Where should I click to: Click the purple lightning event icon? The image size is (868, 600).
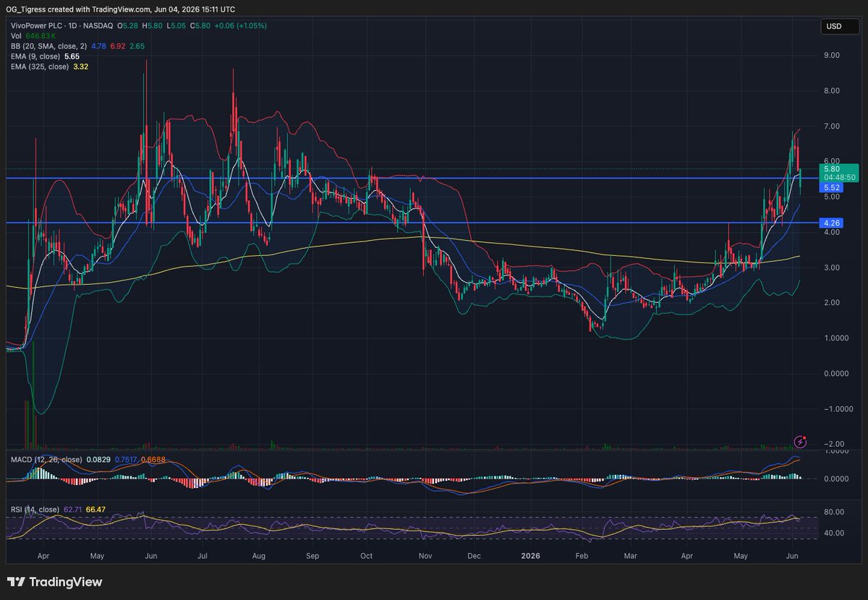click(x=801, y=440)
